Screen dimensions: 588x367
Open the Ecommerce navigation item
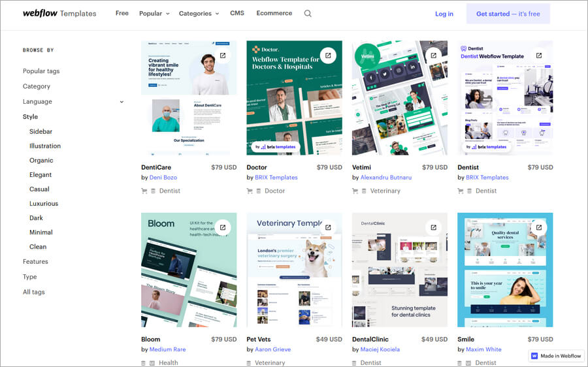(x=274, y=13)
